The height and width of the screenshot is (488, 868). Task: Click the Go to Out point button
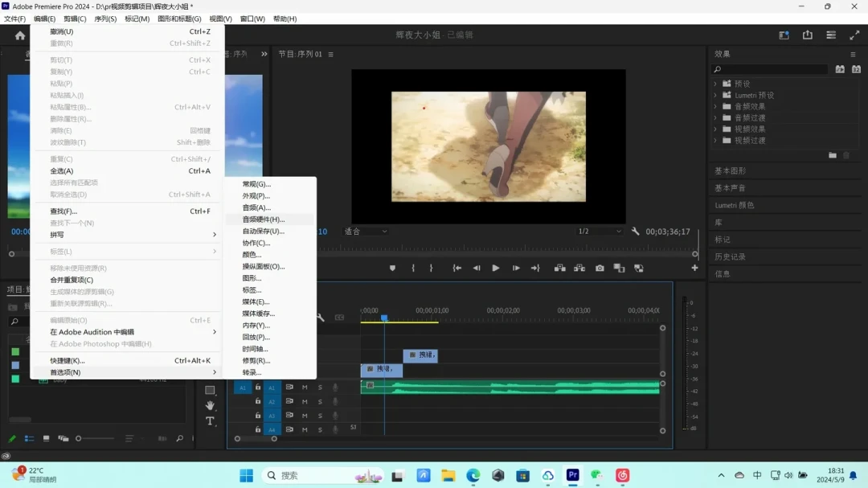click(x=535, y=268)
